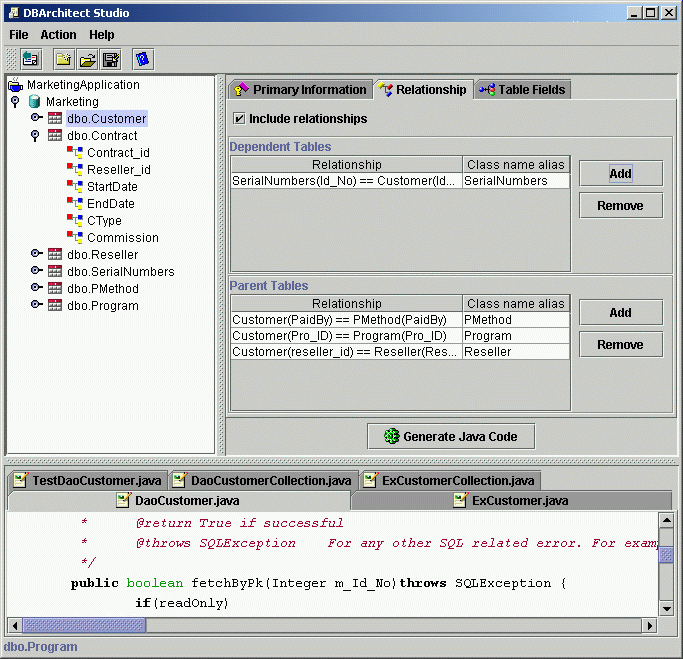Expand the dbo.PMethod tree node
683x659 pixels.
[x=37, y=287]
